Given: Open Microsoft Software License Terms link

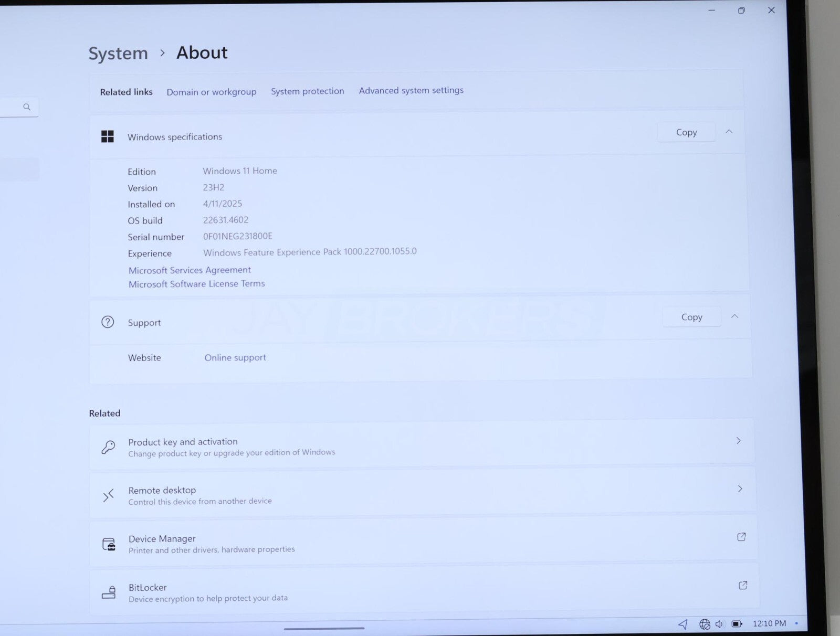Looking at the screenshot, I should (197, 284).
